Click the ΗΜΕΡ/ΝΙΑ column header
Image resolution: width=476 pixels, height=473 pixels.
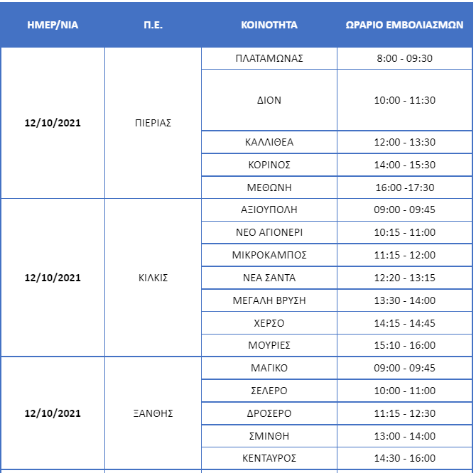[x=53, y=25]
